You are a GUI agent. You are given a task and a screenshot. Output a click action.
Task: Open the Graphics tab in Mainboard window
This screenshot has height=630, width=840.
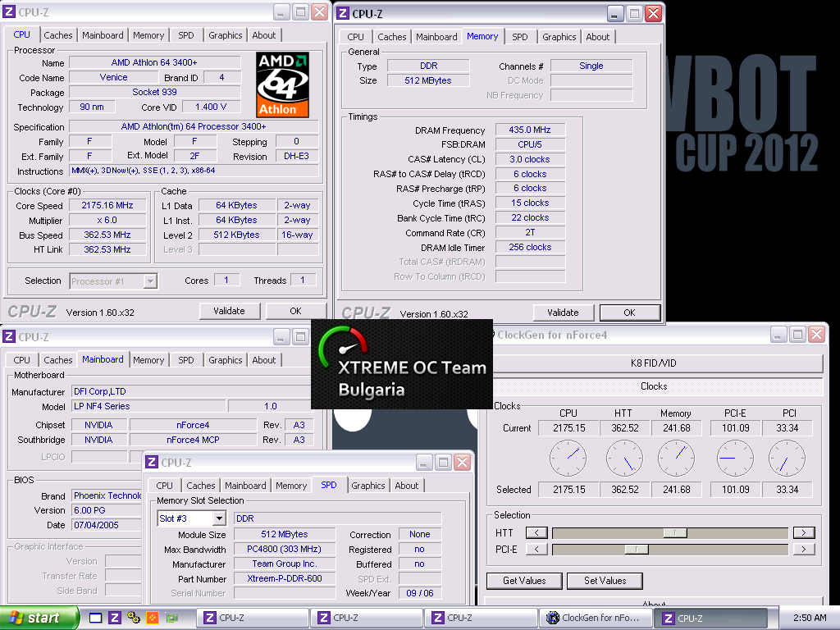click(225, 360)
